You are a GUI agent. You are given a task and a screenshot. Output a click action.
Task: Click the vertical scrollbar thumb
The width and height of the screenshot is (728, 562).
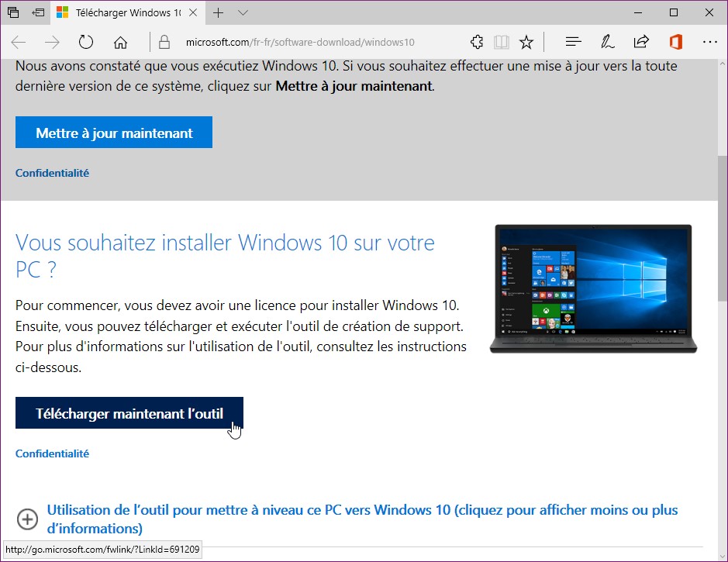click(723, 229)
